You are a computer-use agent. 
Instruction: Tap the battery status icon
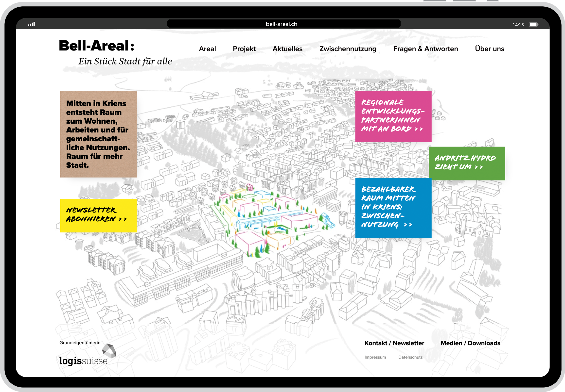click(533, 24)
